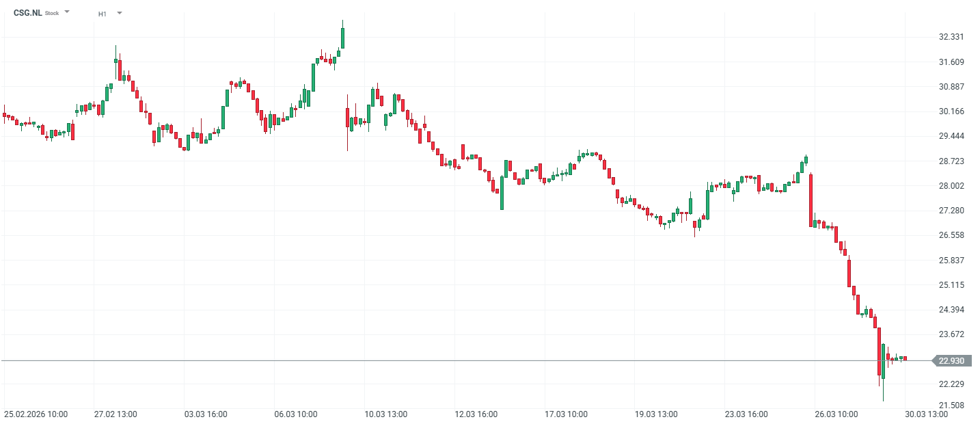Click the 30.03 13:00 time label

point(927,414)
